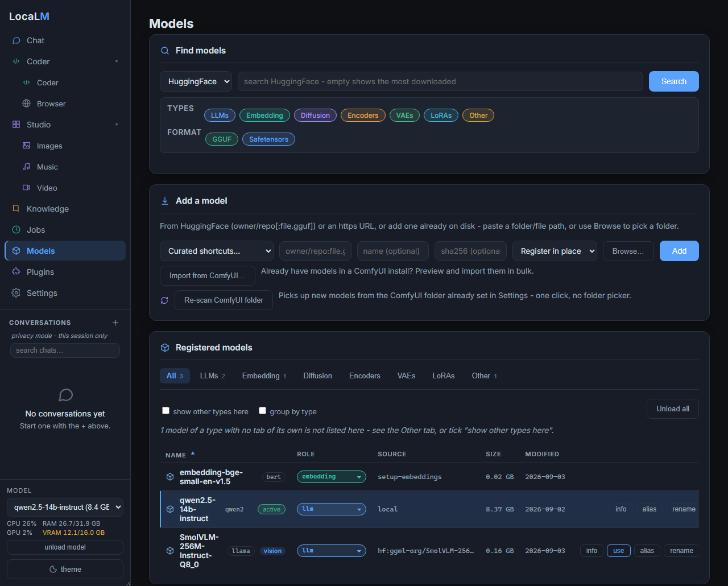Toggle the LLMs type filter chip
The image size is (728, 586).
[x=220, y=115]
